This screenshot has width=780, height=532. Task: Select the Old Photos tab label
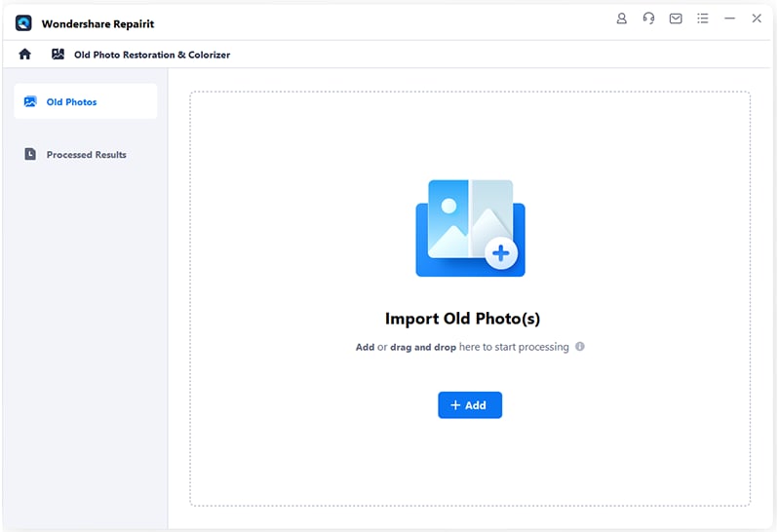point(71,101)
